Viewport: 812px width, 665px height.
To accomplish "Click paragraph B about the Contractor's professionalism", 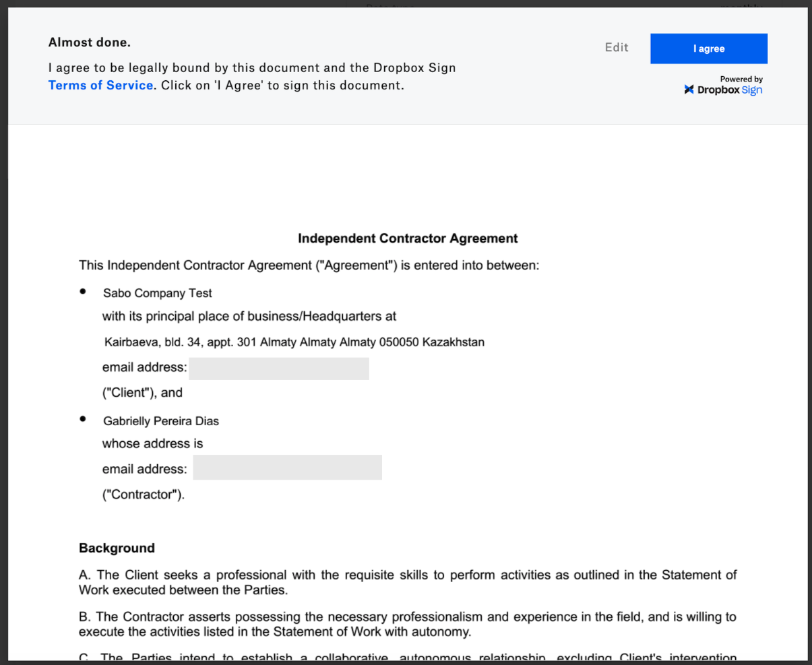I will click(408, 625).
